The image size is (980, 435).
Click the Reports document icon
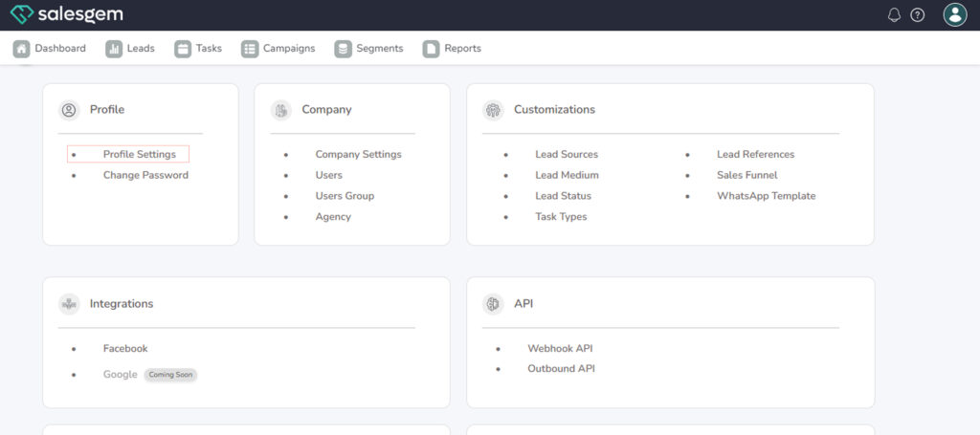pos(431,49)
